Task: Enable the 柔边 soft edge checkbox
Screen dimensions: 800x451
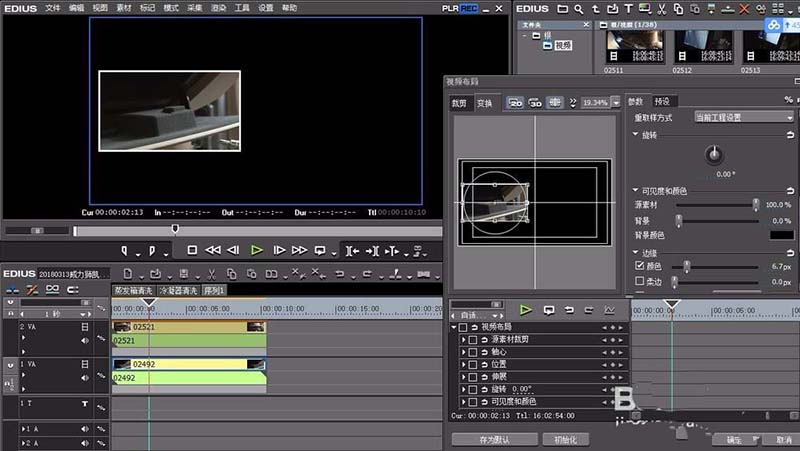Action: coord(640,282)
